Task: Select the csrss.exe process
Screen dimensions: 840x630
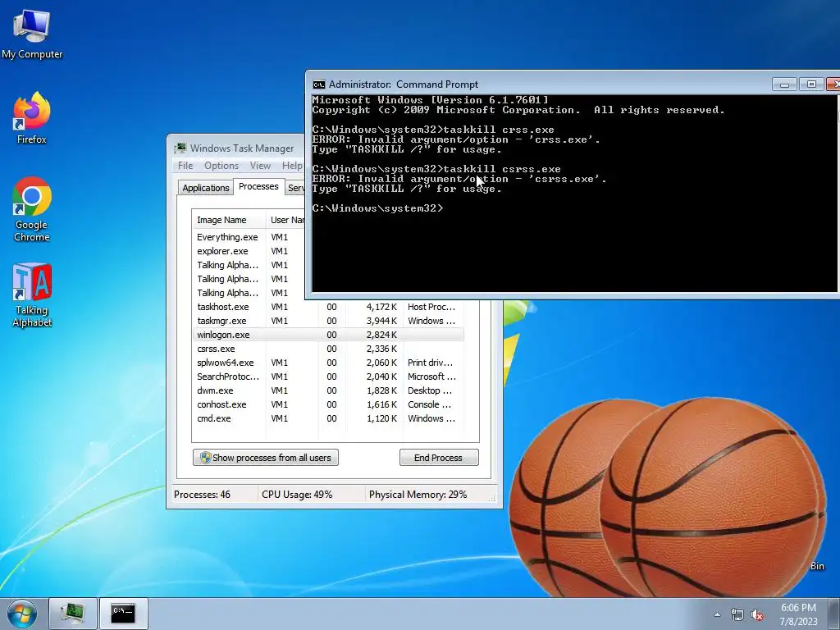Action: pos(328,349)
